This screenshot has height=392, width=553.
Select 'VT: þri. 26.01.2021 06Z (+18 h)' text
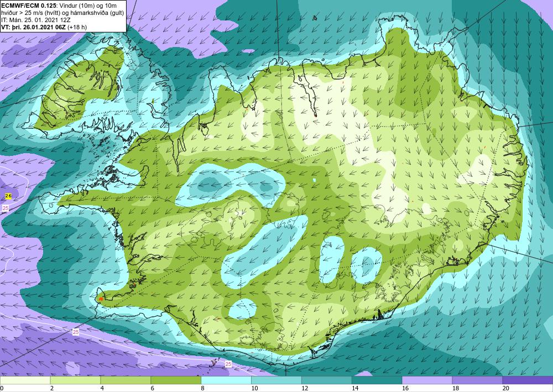44,27
